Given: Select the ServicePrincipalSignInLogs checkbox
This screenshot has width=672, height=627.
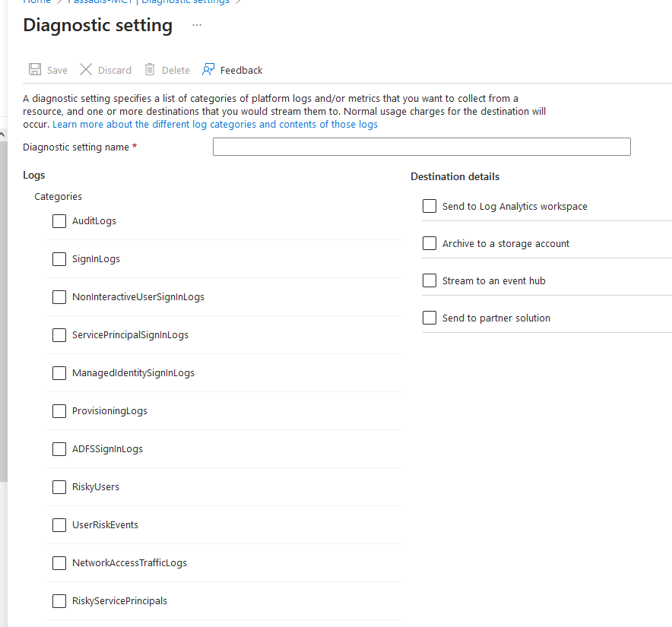Looking at the screenshot, I should point(59,335).
